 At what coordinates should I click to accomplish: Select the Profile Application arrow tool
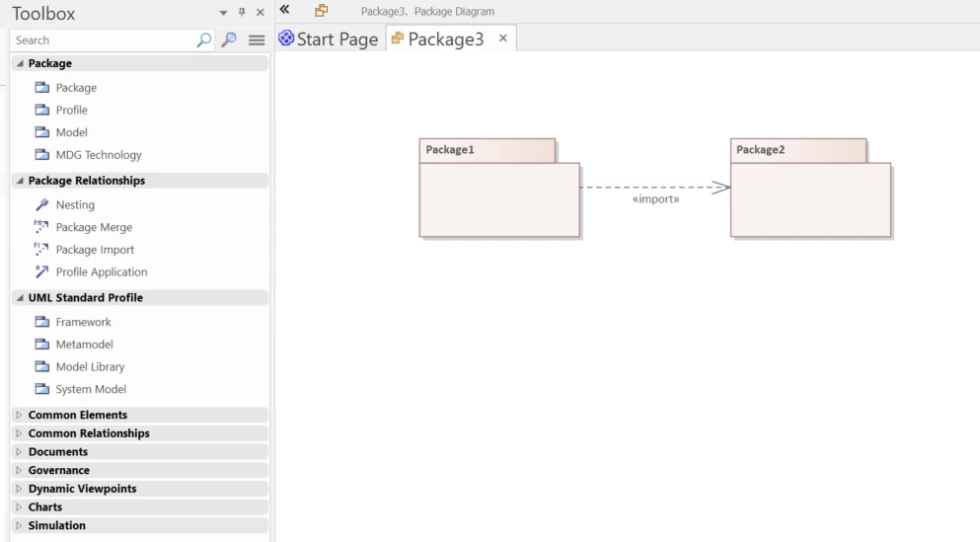coord(41,271)
